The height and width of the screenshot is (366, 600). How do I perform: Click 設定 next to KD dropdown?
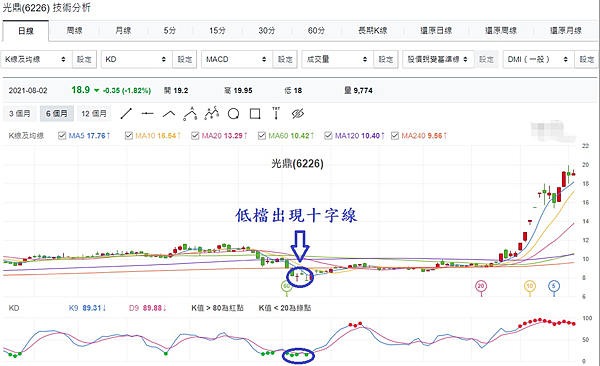(x=184, y=59)
